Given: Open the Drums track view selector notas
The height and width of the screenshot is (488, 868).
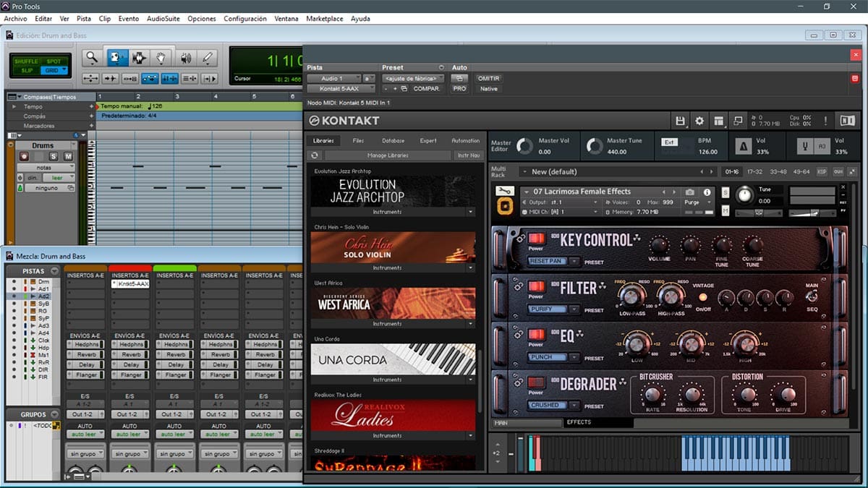Looking at the screenshot, I should click(x=46, y=167).
